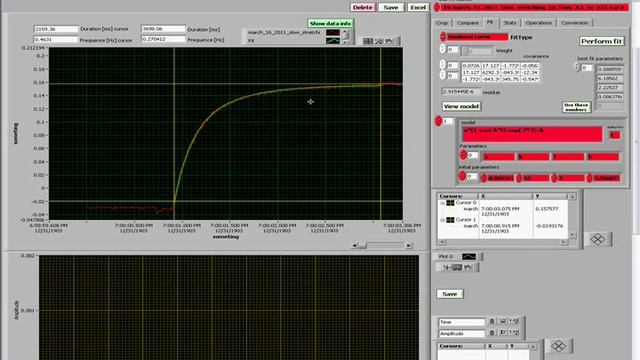Open the Operations tab
The width and height of the screenshot is (640, 360).
click(538, 23)
